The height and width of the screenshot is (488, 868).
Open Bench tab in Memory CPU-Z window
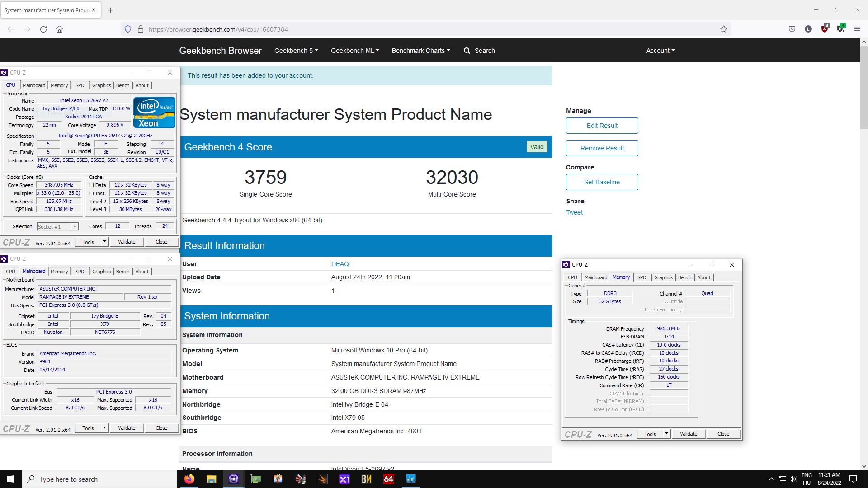pos(684,277)
